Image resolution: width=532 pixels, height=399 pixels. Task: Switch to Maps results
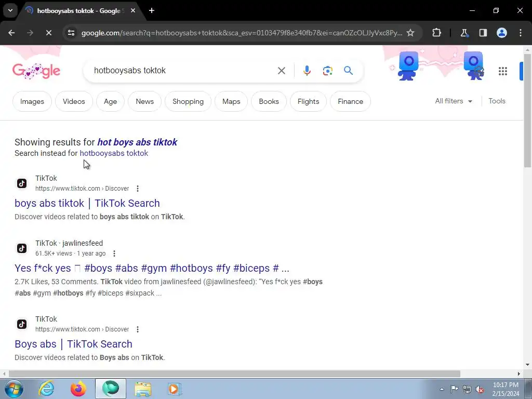231,101
